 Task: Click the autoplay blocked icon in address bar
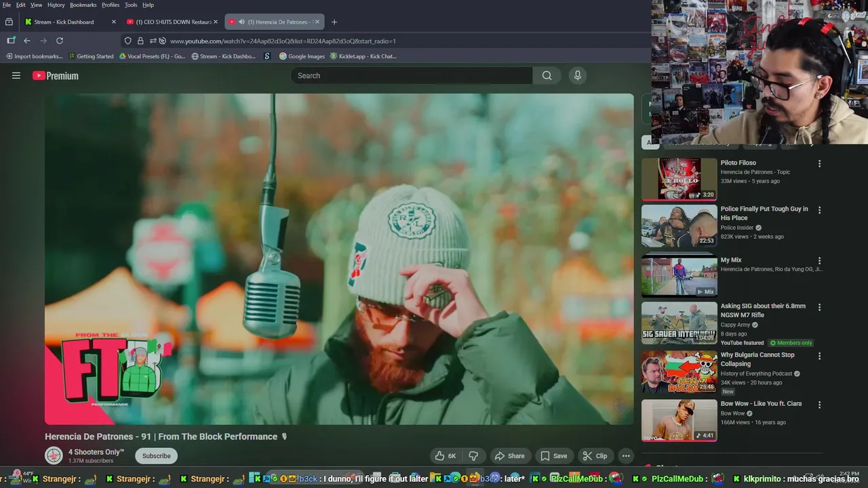(162, 41)
